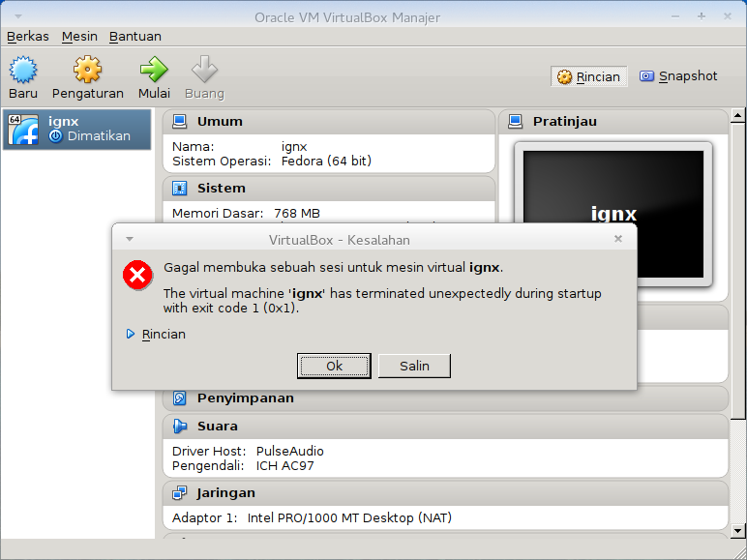The height and width of the screenshot is (560, 747).
Task: Copy error text with Salin button
Action: coord(414,366)
